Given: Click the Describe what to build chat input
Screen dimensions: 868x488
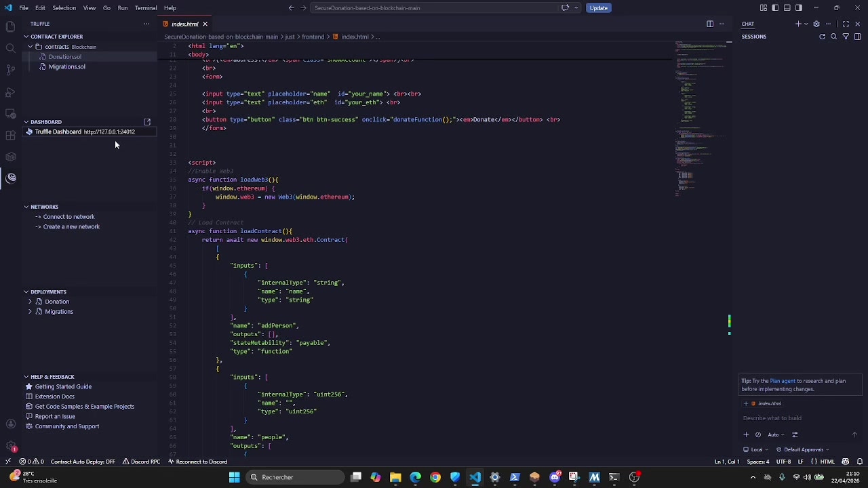Looking at the screenshot, I should [800, 418].
